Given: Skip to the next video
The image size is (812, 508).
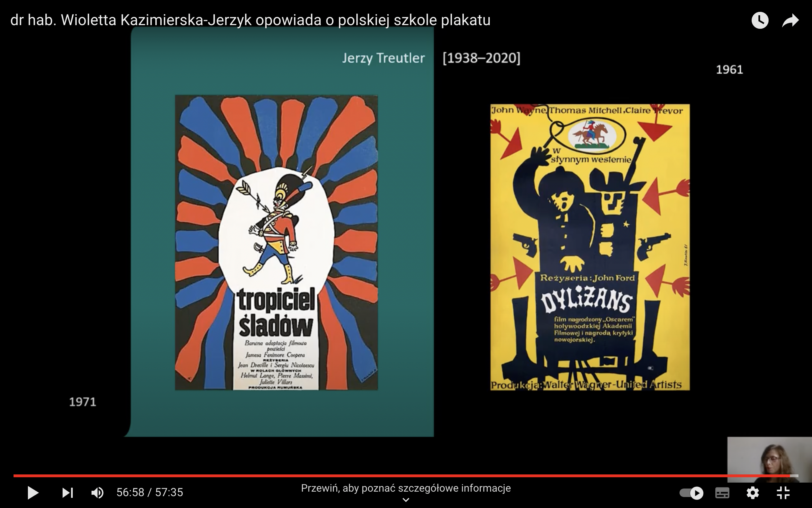Looking at the screenshot, I should tap(67, 493).
